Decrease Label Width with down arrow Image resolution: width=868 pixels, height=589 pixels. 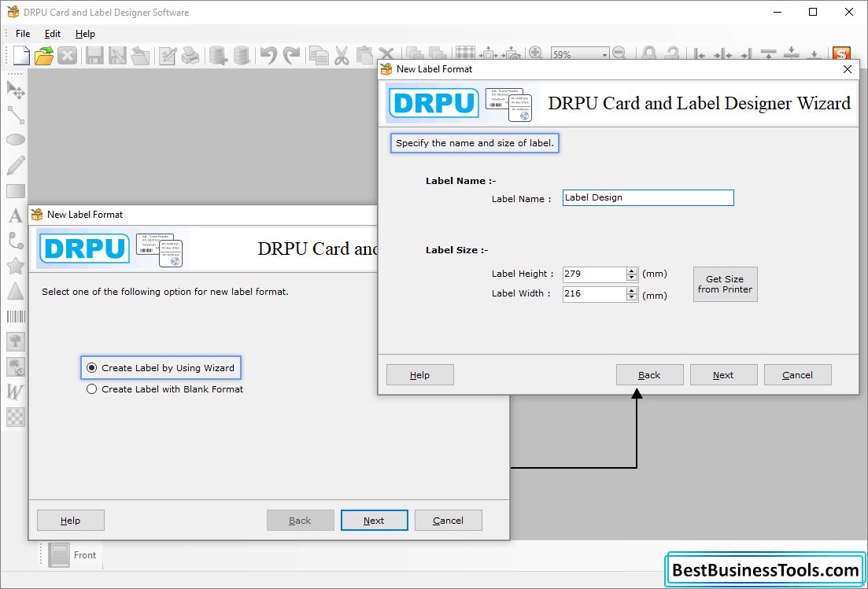[632, 297]
